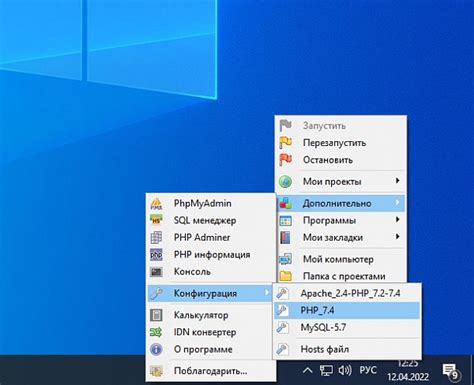Click the calculator icon beside Калькулятор
This screenshot has width=474, height=385.
[156, 315]
